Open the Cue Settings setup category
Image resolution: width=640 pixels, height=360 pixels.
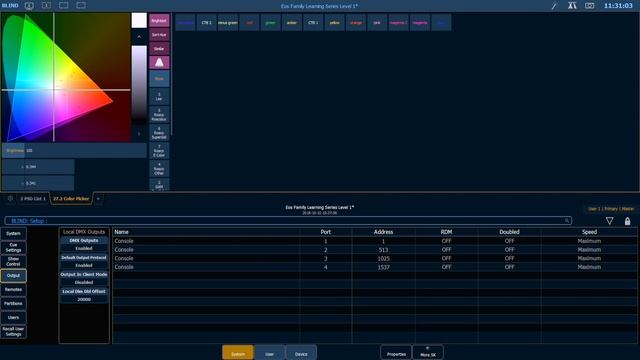13,247
